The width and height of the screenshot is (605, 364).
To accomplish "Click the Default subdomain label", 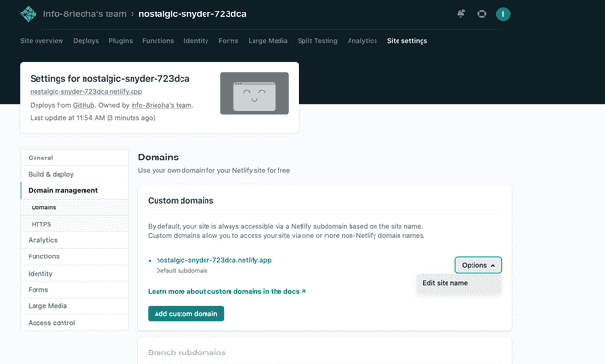I will pos(181,271).
